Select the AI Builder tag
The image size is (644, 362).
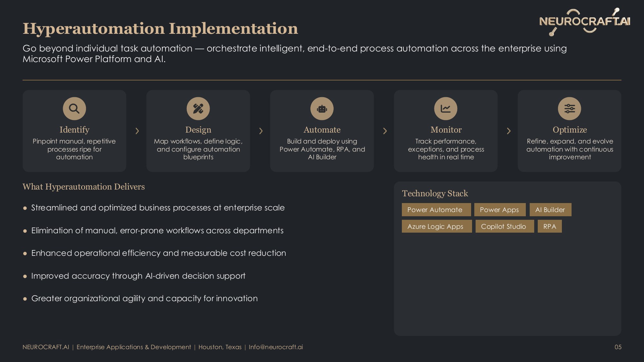[x=551, y=210]
